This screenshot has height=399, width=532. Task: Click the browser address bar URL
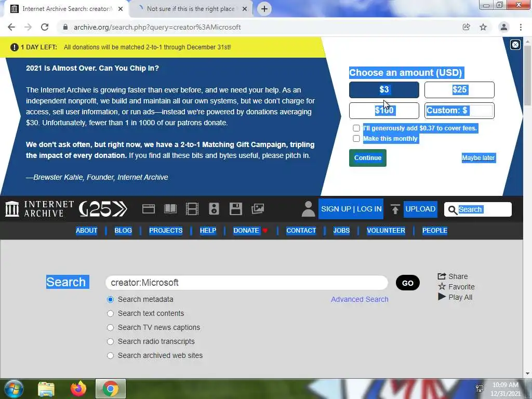click(x=157, y=27)
